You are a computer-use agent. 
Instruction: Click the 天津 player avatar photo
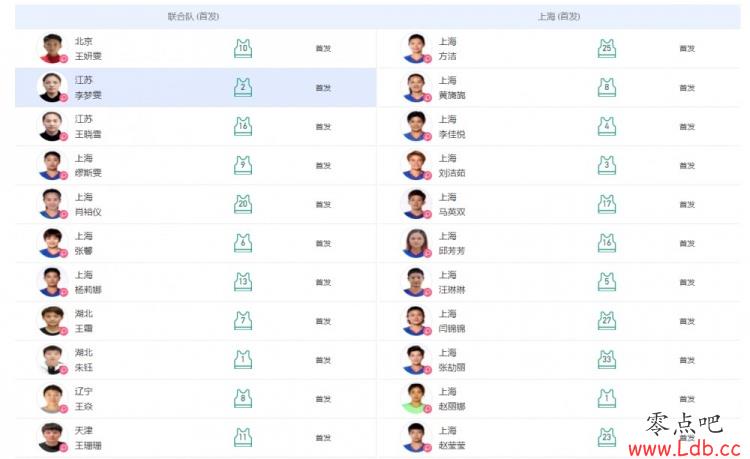[52, 437]
